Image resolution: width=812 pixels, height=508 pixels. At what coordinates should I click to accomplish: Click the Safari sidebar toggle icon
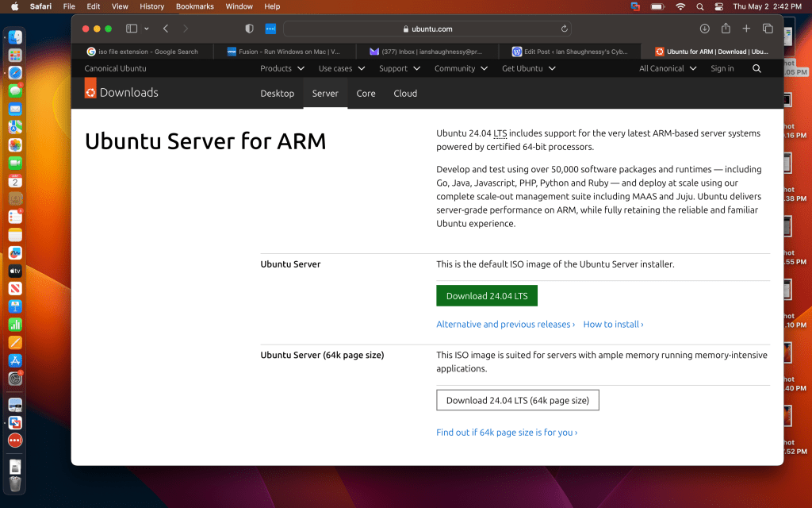[x=132, y=29]
